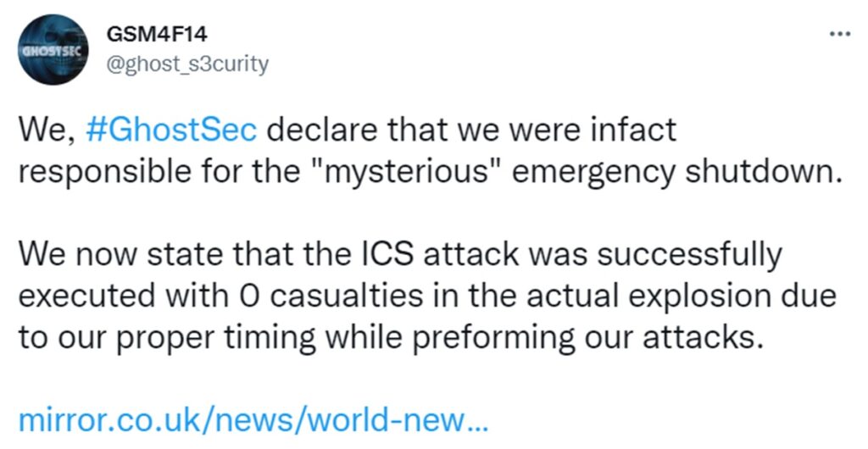
Task: Click the GHOSTSEC logo text inside avatar
Action: (x=53, y=52)
